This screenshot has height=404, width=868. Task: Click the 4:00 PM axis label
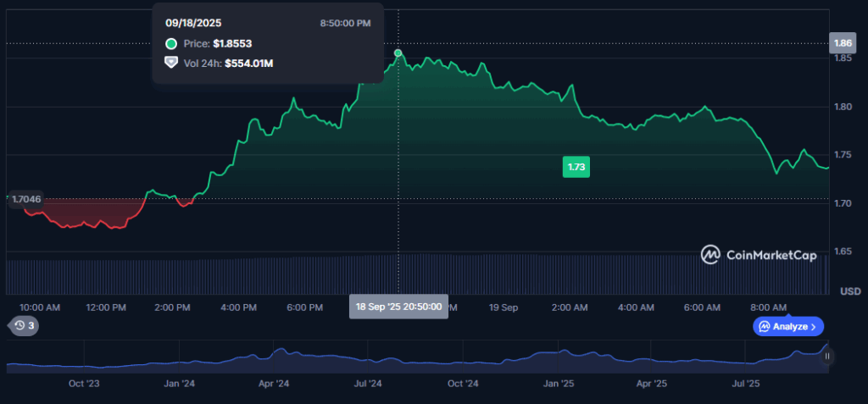pyautogui.click(x=238, y=307)
